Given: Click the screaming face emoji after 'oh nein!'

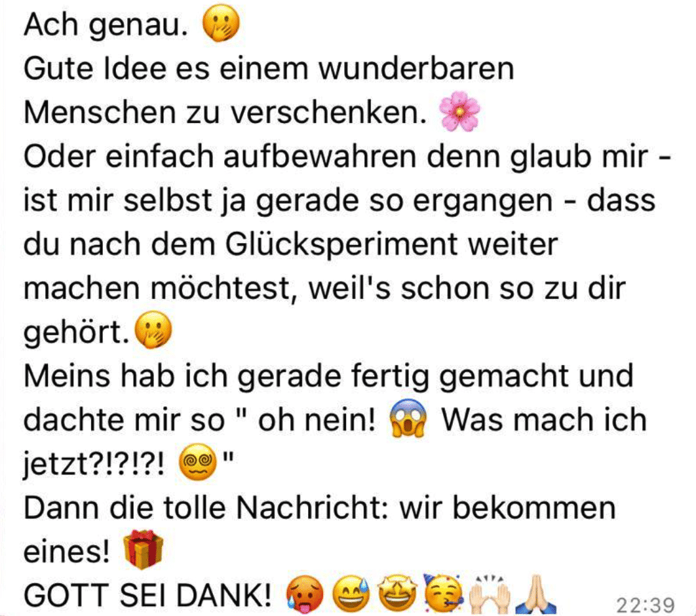Looking at the screenshot, I should point(408,418).
